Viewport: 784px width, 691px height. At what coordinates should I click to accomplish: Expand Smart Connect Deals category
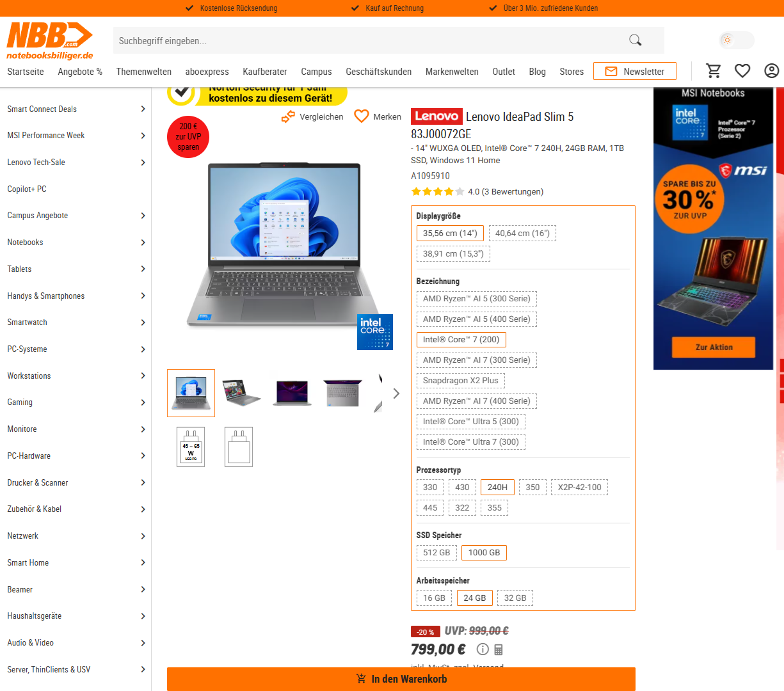pyautogui.click(x=143, y=109)
